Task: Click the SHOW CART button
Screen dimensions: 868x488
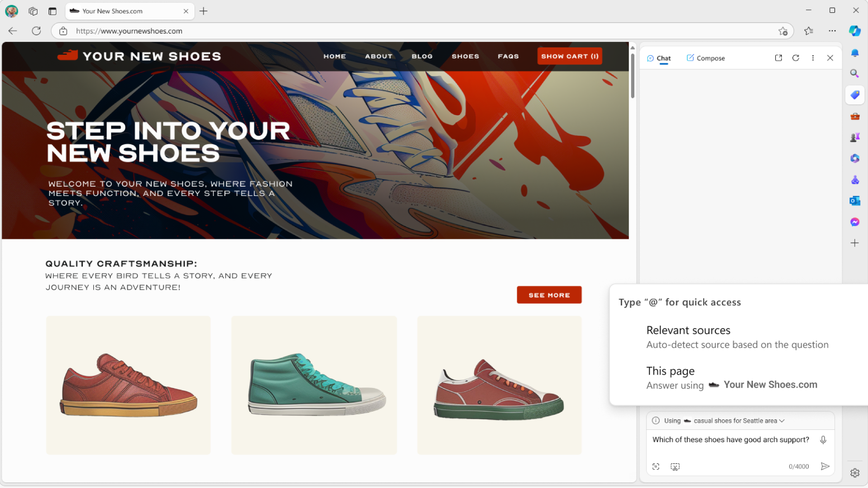Action: click(x=570, y=56)
